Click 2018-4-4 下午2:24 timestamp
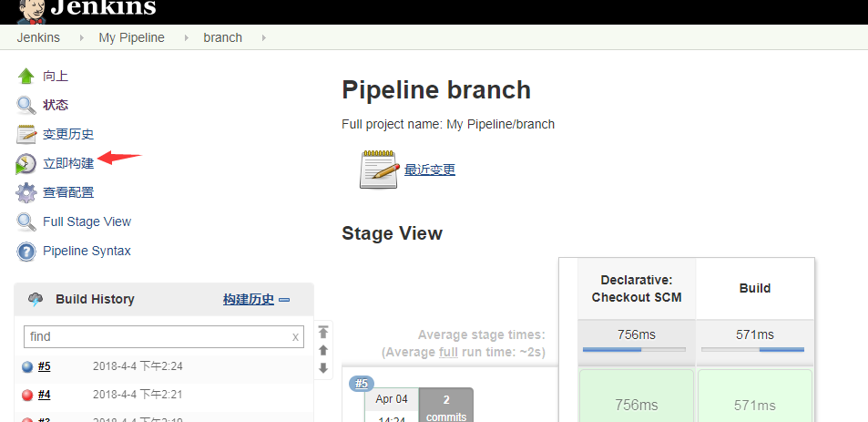This screenshot has width=868, height=422. pos(138,366)
